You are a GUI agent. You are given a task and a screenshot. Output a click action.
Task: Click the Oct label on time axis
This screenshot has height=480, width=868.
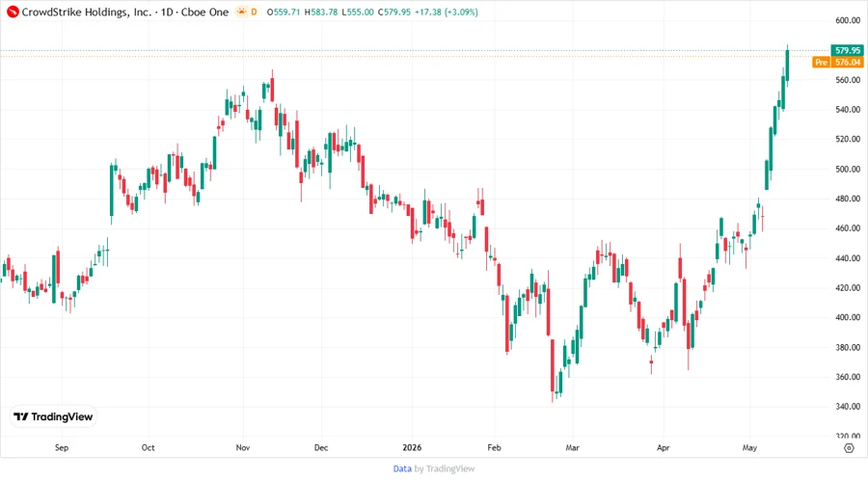[148, 447]
